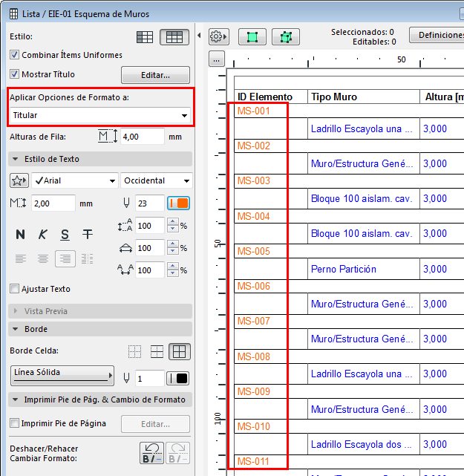Click the disabled footer Editar button

(x=155, y=424)
